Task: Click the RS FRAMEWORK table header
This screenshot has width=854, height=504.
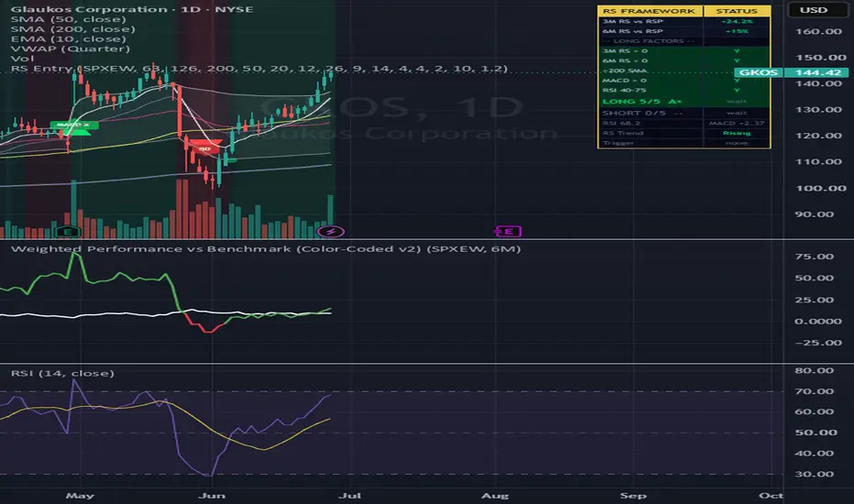Action: [x=650, y=11]
